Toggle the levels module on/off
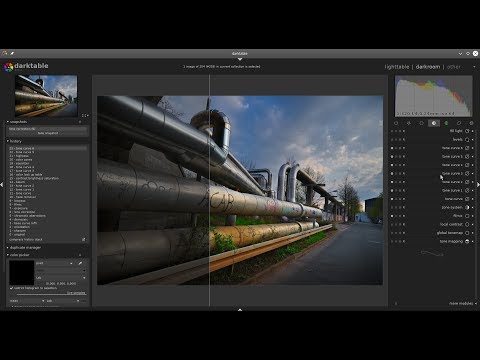The height and width of the screenshot is (360, 480). [392, 140]
